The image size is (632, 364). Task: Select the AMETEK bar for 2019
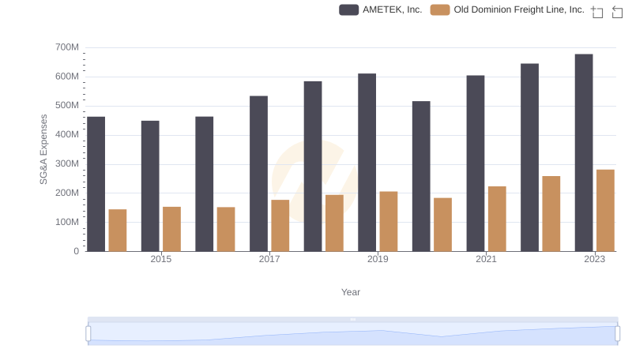click(x=367, y=163)
